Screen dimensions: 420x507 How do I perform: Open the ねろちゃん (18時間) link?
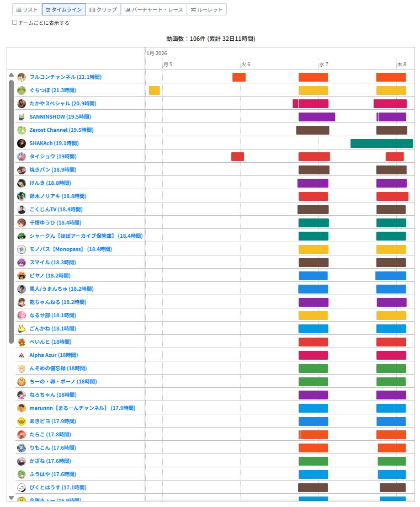pos(53,395)
